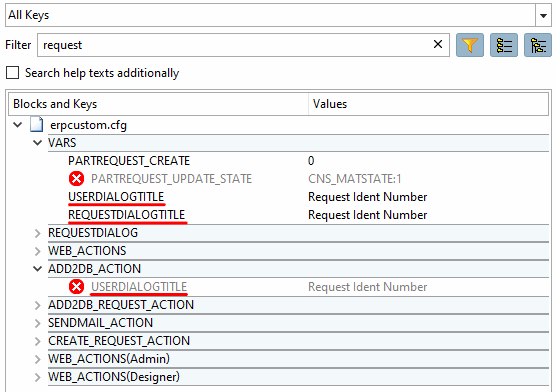Click REQUESTDIALOGTITLE value Request Ident Number
Viewport: 556px width, 392px height.
367,215
